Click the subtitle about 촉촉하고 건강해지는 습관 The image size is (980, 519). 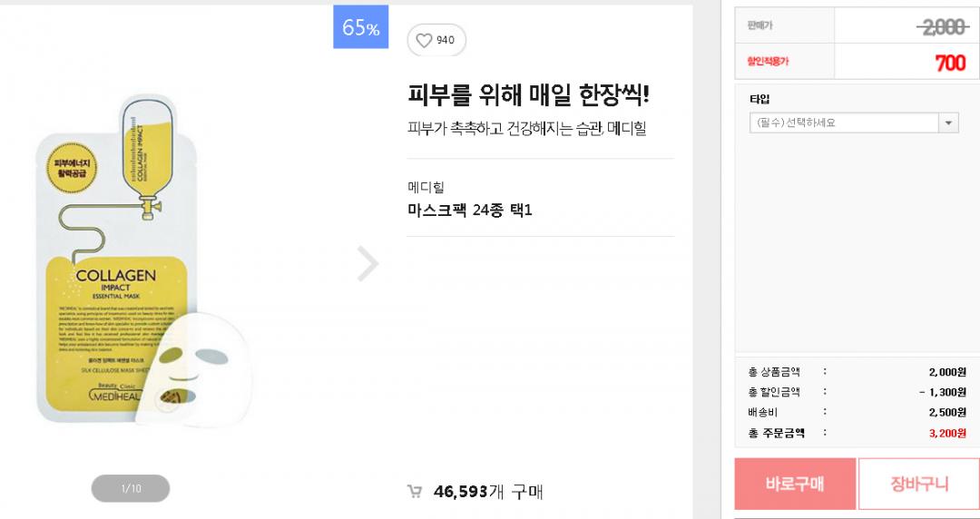(x=526, y=128)
